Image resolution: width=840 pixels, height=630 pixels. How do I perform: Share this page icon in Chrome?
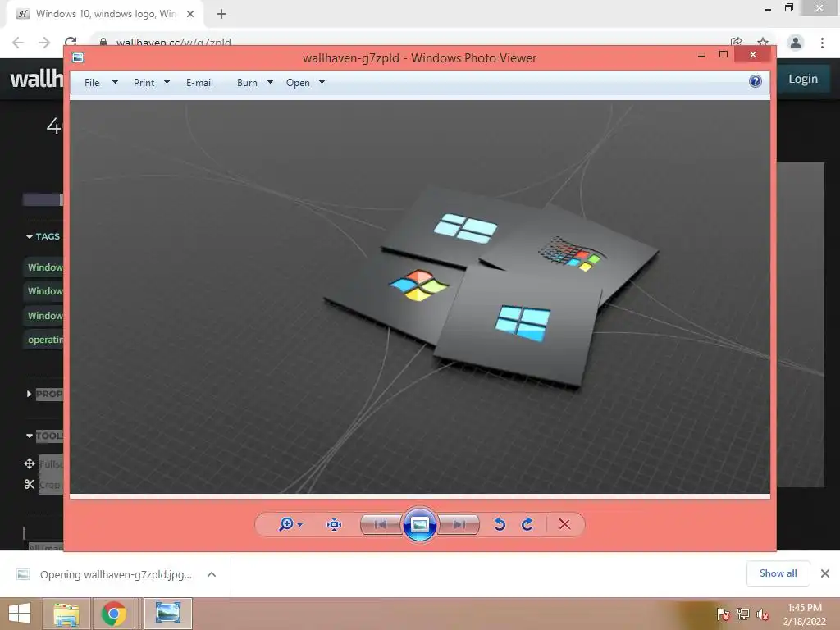pos(737,43)
